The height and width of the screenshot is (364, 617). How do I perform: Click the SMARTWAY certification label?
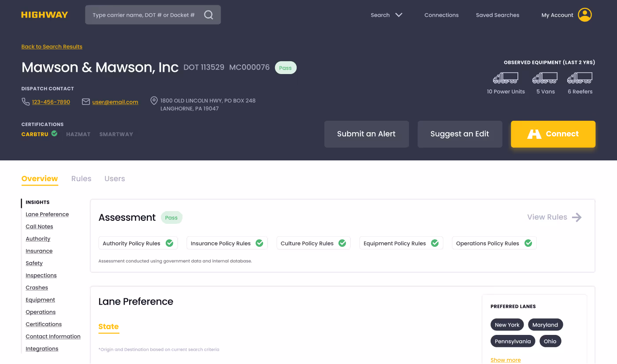click(116, 134)
